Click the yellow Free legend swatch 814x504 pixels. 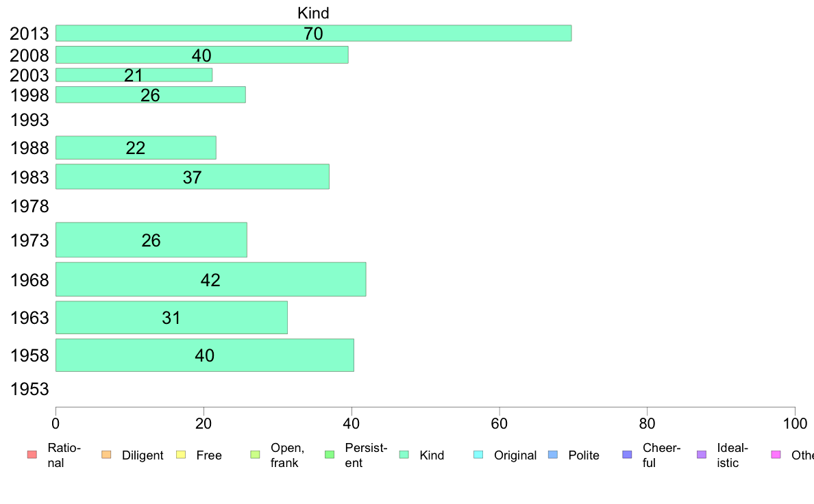[x=181, y=455]
